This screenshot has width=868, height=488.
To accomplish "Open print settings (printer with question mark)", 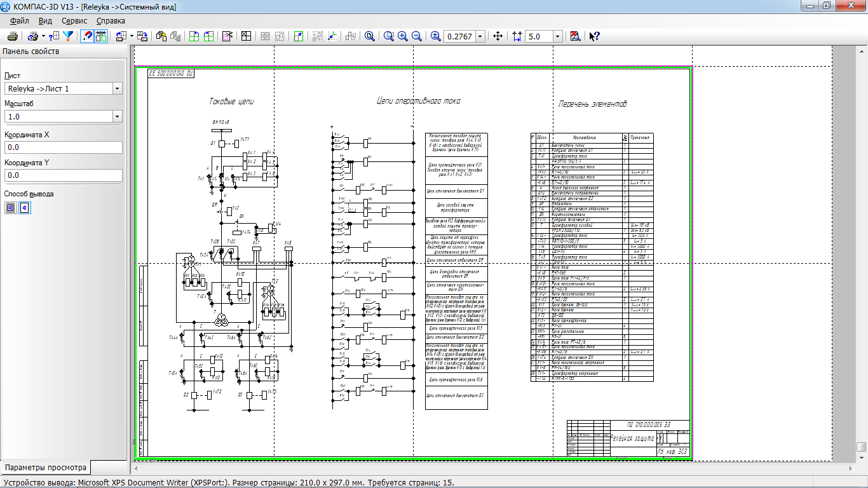I will (33, 36).
